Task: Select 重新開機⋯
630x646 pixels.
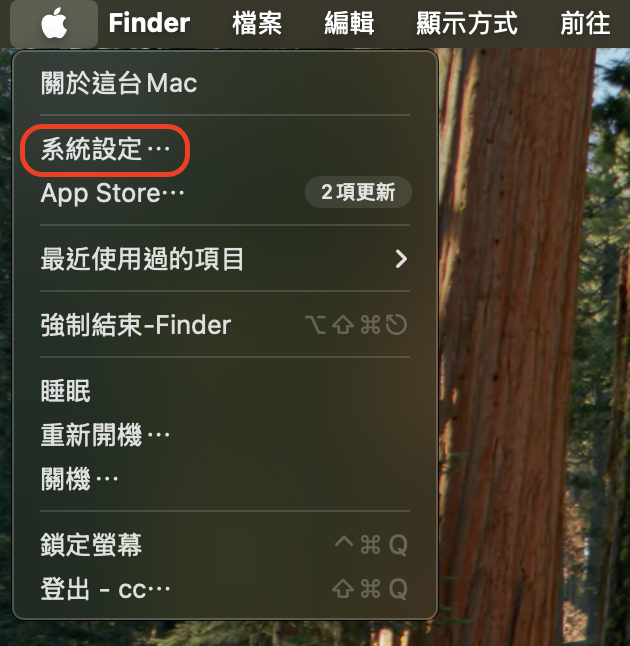Action: (x=225, y=435)
